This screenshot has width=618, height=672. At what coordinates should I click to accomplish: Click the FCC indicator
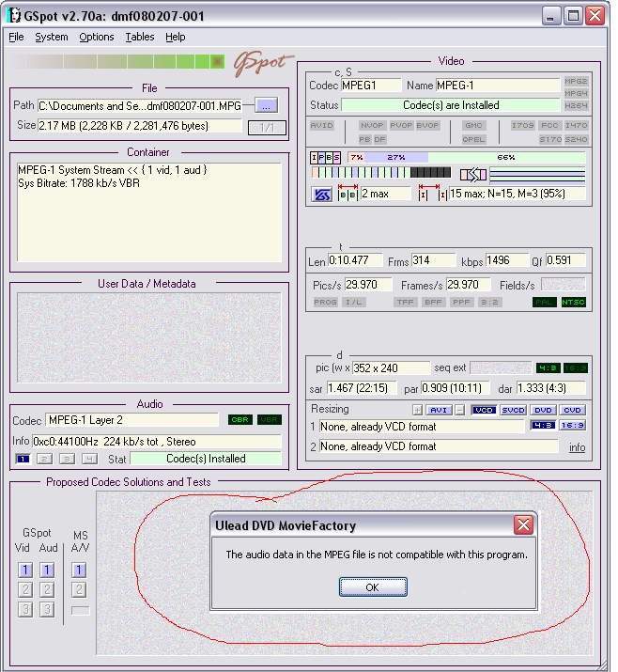point(549,126)
